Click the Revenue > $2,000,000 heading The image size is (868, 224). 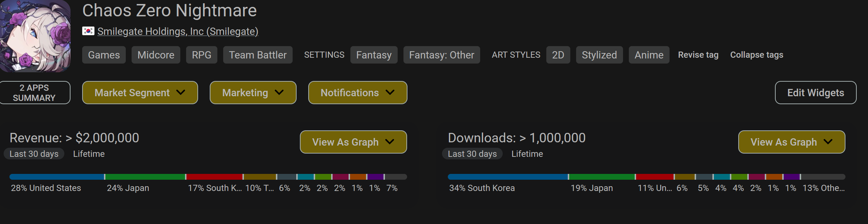pos(75,138)
